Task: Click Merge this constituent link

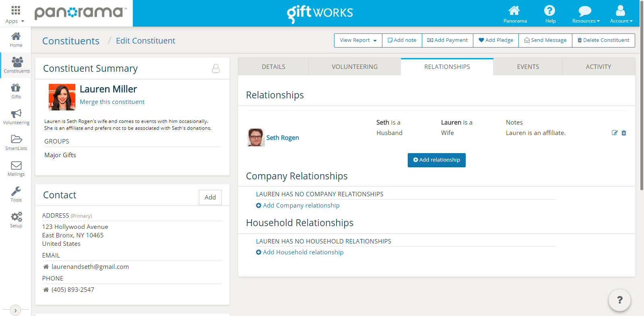Action: coord(112,102)
